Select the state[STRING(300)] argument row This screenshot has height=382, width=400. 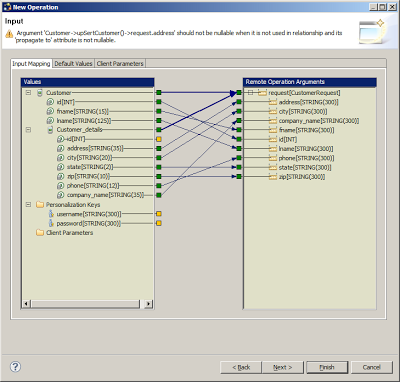click(305, 167)
